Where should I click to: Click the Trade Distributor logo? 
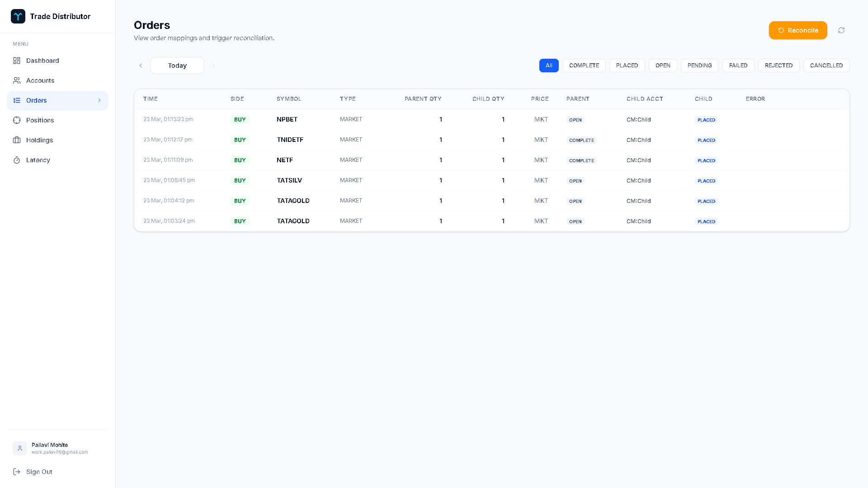(18, 16)
